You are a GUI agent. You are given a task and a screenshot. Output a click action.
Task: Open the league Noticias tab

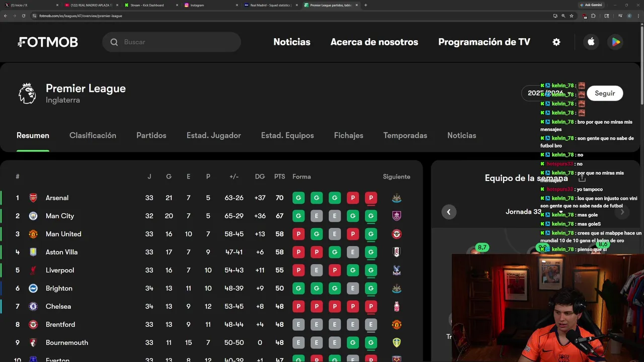tap(462, 135)
